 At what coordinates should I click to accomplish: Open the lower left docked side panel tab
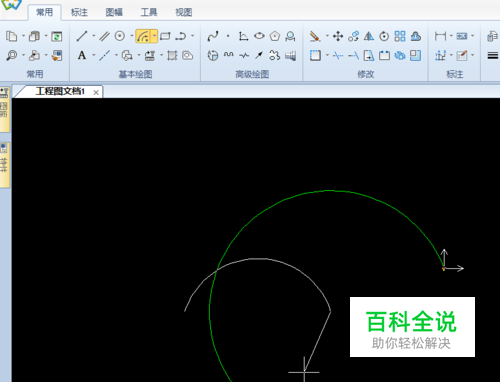click(x=4, y=165)
